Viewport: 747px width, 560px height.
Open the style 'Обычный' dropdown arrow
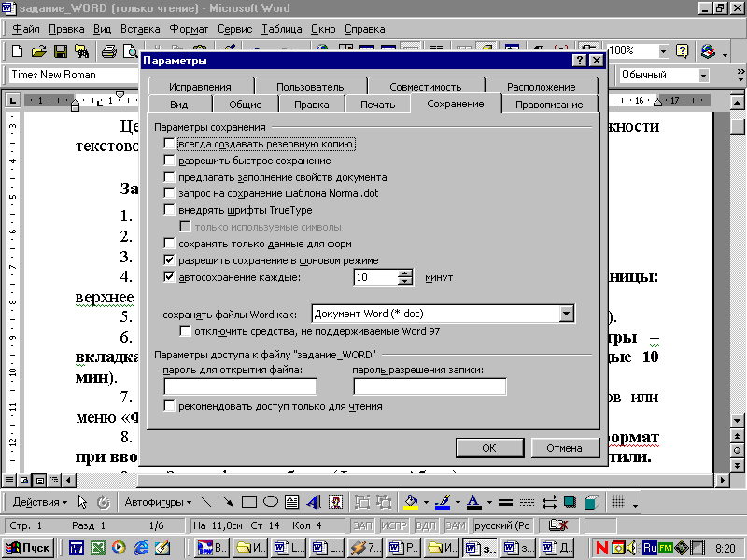point(703,76)
